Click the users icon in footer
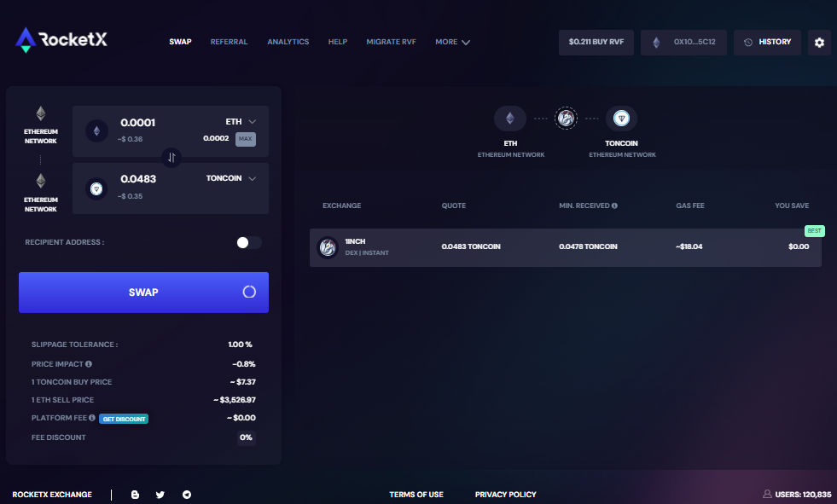Screen dimensions: 837x504 click(767, 494)
